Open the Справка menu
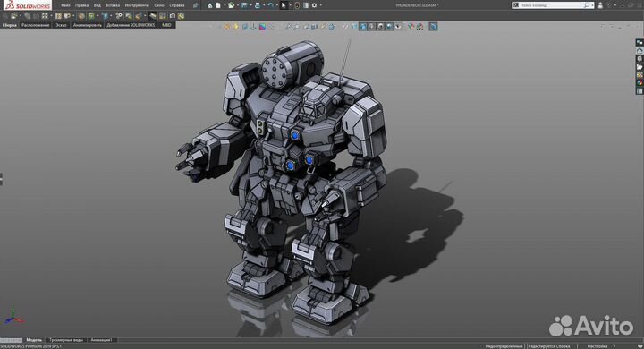 point(176,5)
